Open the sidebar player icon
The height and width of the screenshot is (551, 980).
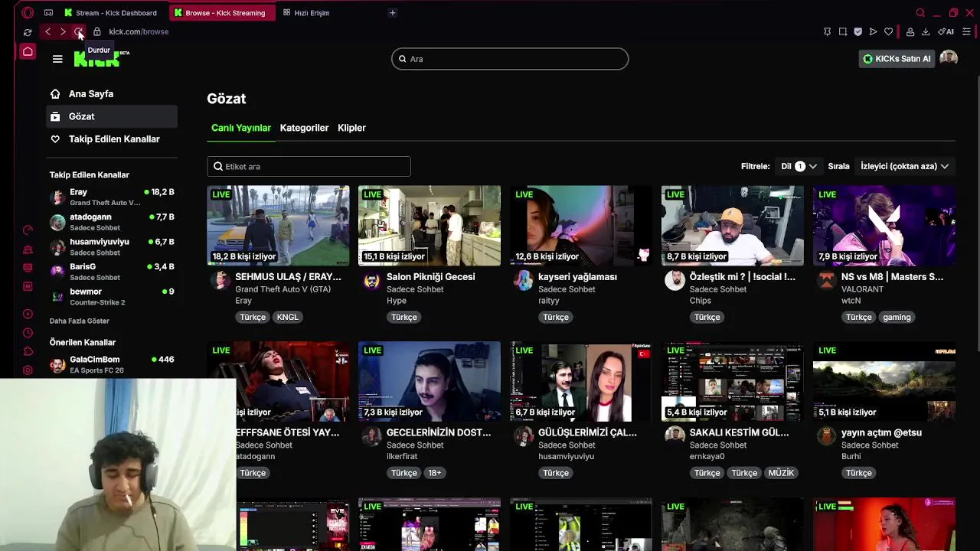click(x=28, y=314)
